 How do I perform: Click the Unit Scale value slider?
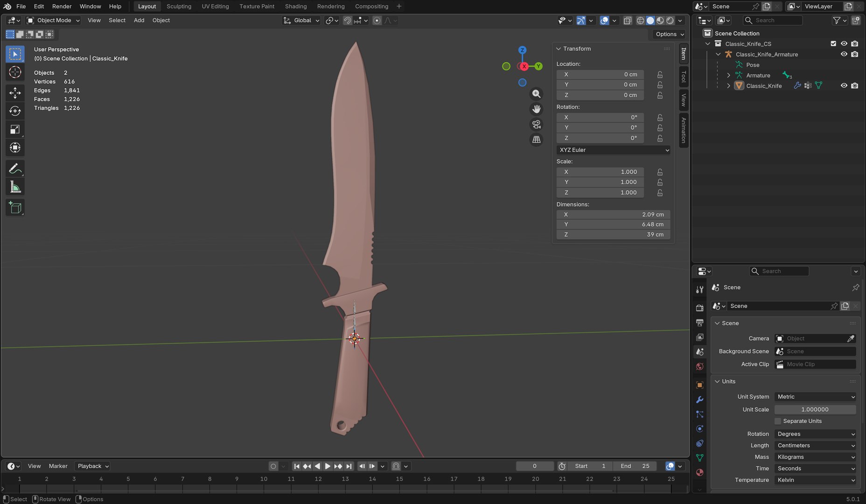[x=815, y=410]
